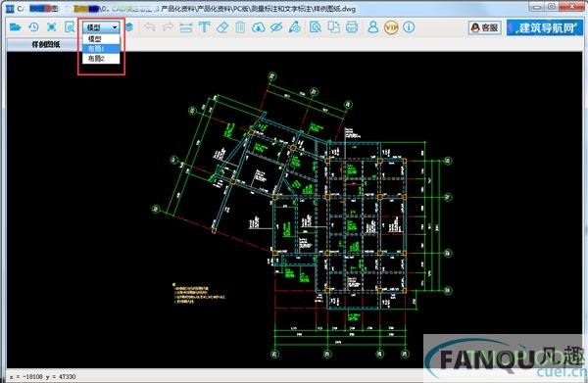This screenshot has height=383, width=588.
Task: Open the user account icon
Action: (373, 27)
